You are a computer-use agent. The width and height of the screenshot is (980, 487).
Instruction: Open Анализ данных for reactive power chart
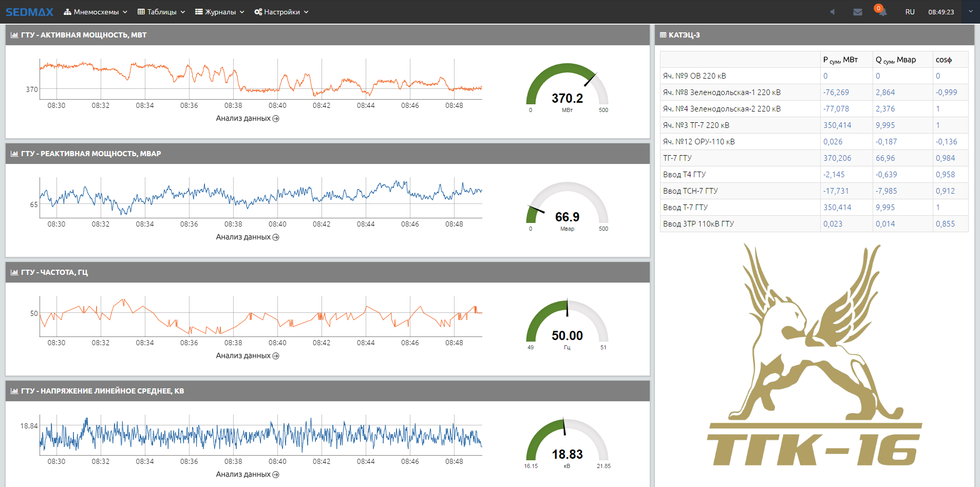point(247,237)
